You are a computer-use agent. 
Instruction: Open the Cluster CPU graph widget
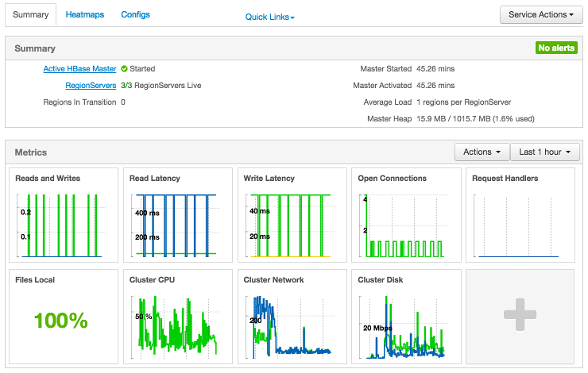pyautogui.click(x=176, y=316)
